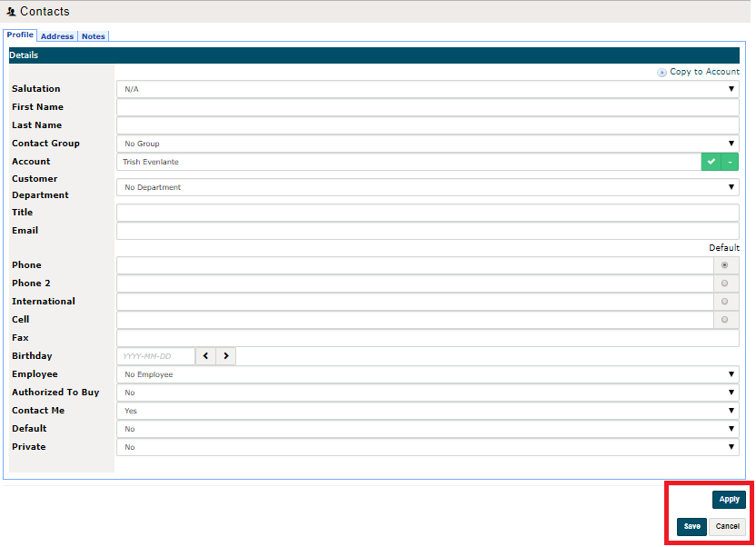Click the right arrow beside the Birthday field
Screen dimensions: 756x547
[x=224, y=355]
